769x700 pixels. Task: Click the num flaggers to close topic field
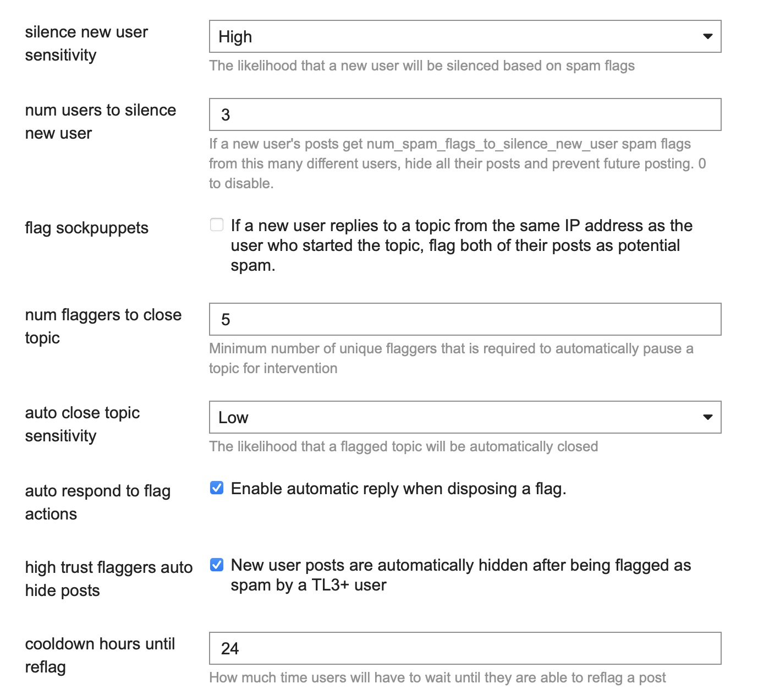[465, 319]
